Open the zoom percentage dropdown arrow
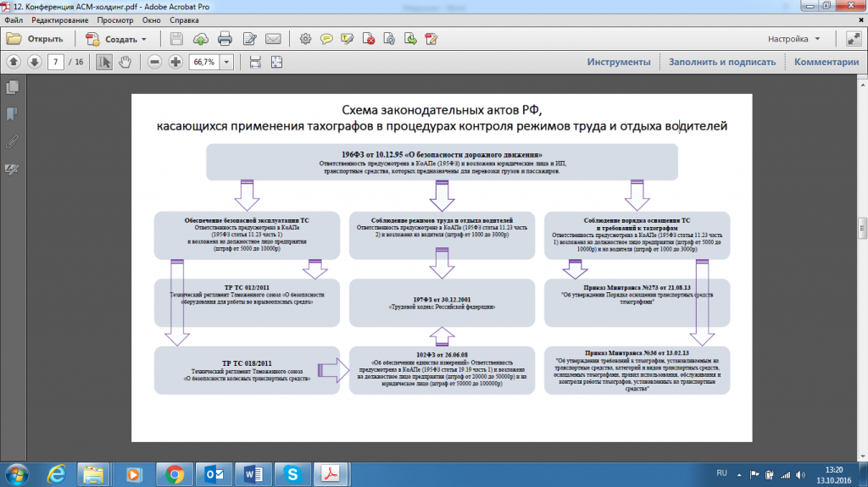The image size is (868, 487). tap(226, 62)
